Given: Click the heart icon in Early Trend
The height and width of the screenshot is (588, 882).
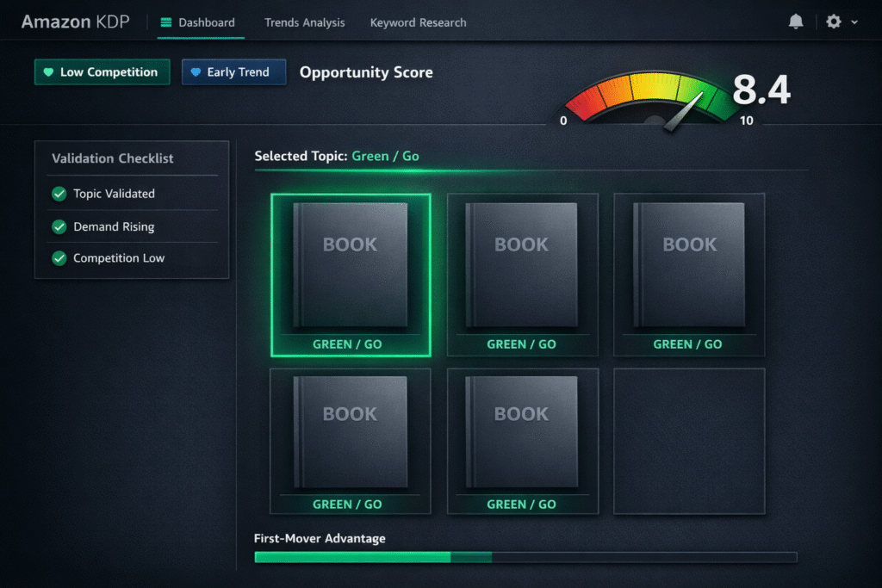Looking at the screenshot, I should point(196,72).
